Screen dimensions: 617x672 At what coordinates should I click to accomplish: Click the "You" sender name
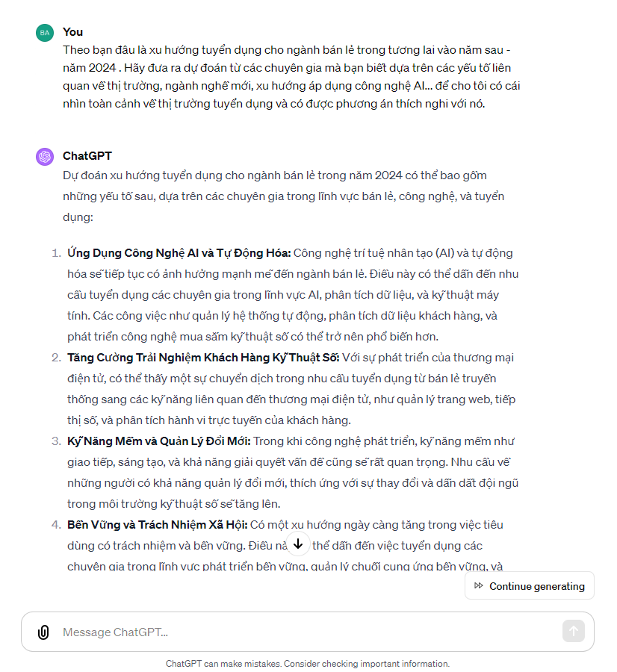click(73, 32)
